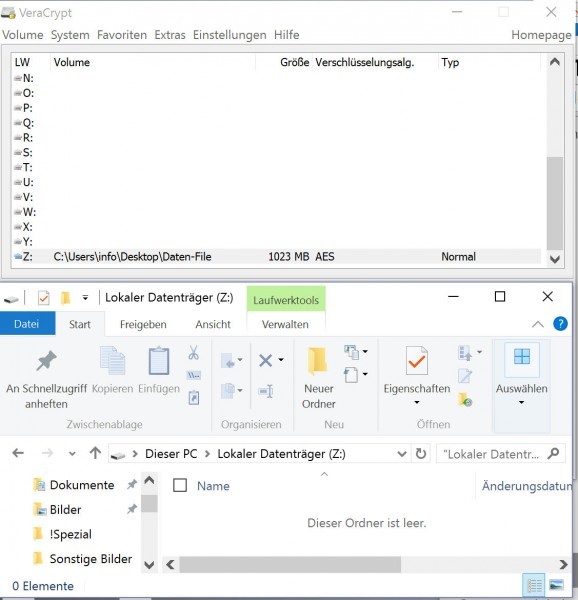Click the Größe column header in VeraCrypt
578x600 pixels.
point(295,62)
